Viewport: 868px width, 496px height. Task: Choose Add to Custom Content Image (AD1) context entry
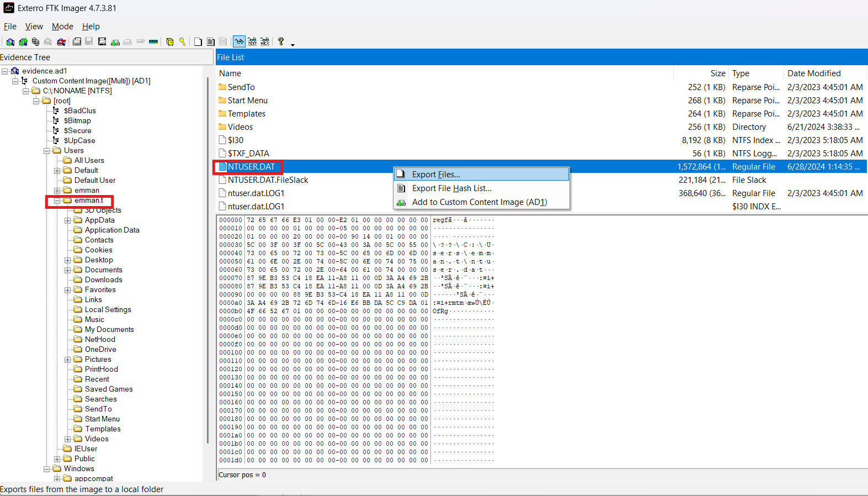pos(481,202)
